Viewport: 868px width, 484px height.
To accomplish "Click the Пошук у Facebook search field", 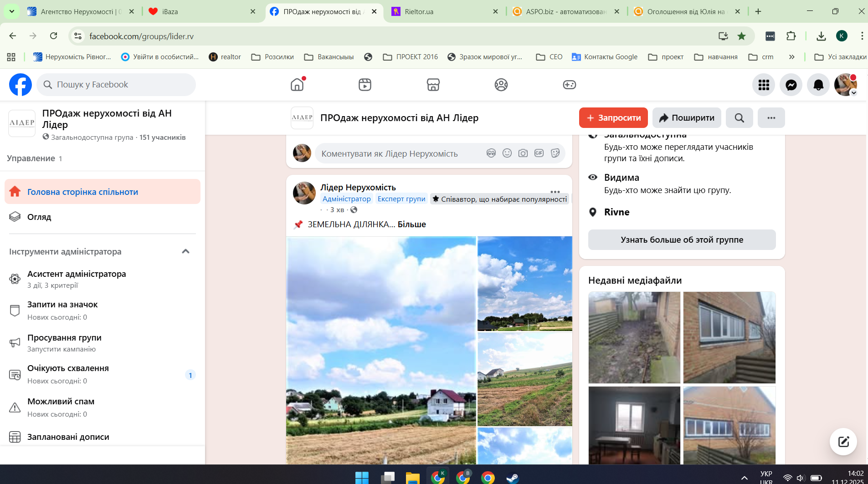I will (x=116, y=85).
